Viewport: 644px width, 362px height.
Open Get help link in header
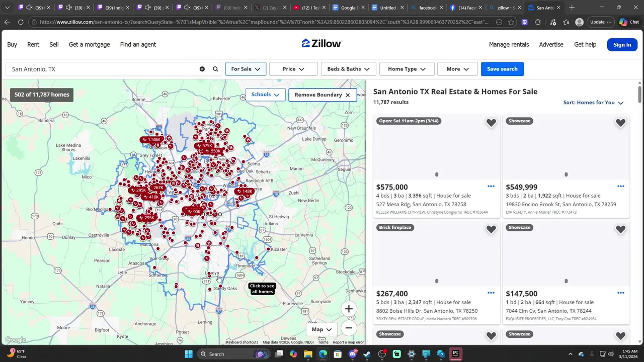coord(585,44)
